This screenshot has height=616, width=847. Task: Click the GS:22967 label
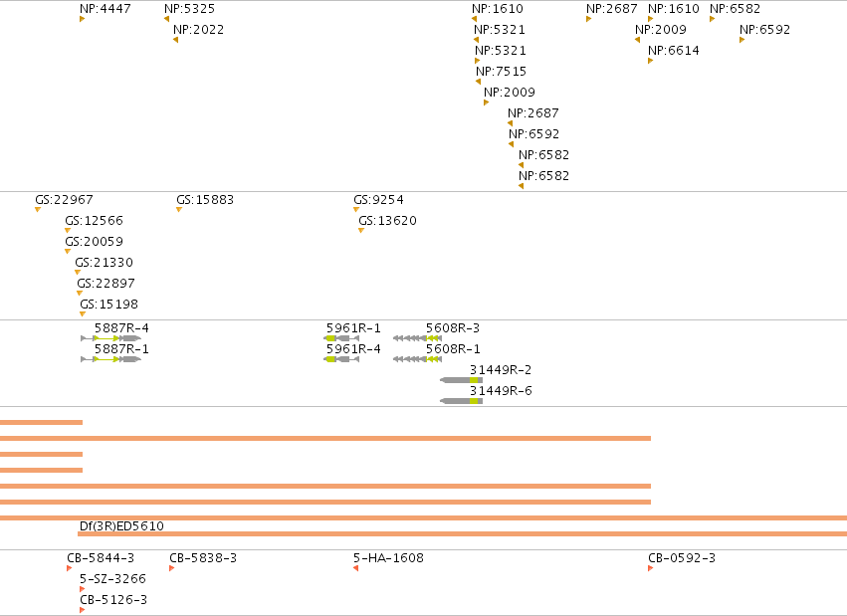click(65, 200)
